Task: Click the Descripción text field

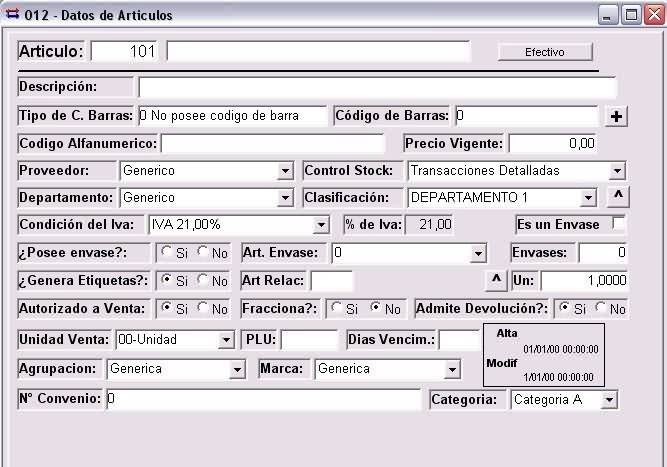Action: (376, 88)
